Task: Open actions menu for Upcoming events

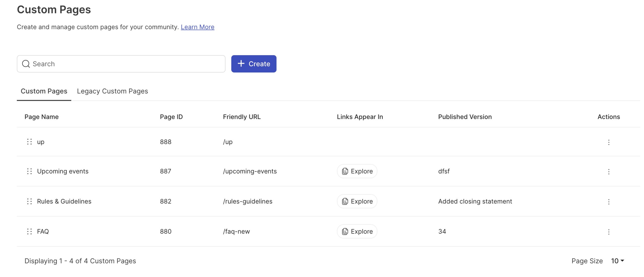Action: [x=609, y=172]
